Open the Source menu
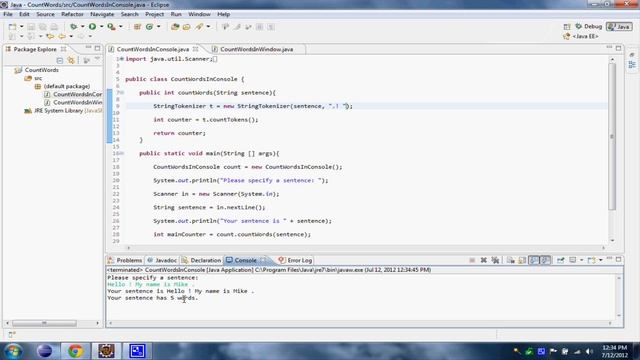This screenshot has width=640, height=360. pos(45,14)
